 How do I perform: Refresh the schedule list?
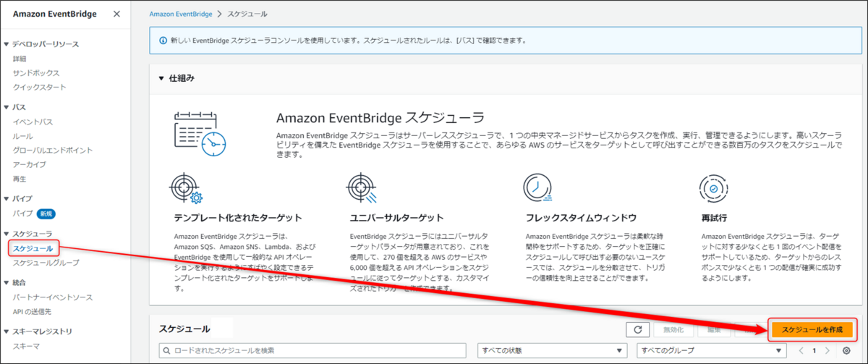[637, 329]
